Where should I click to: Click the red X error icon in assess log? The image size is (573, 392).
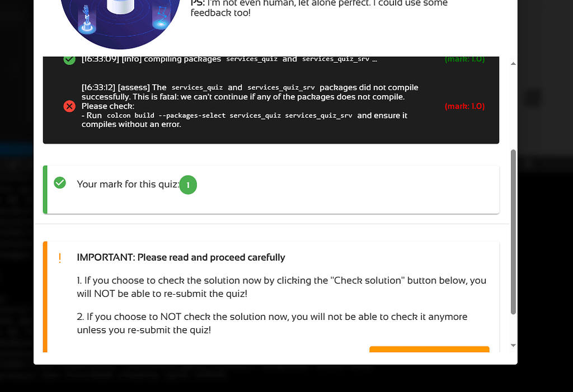(x=69, y=106)
